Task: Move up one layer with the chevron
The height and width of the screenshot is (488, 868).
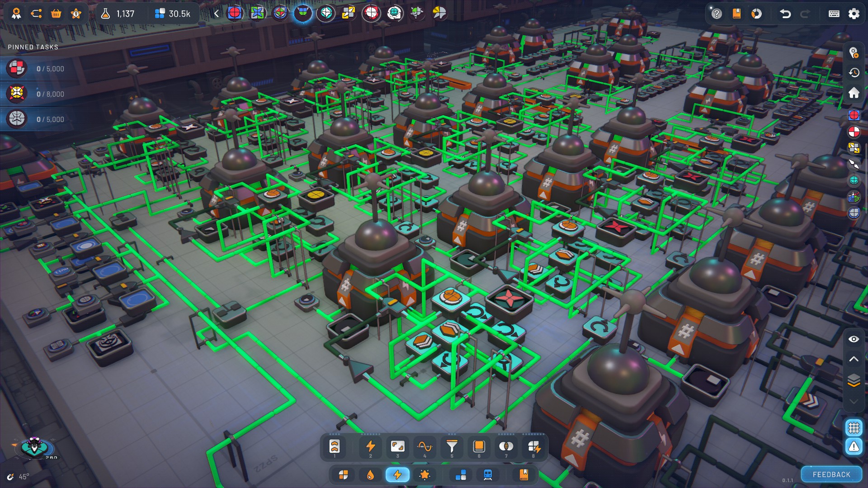Action: tap(854, 359)
